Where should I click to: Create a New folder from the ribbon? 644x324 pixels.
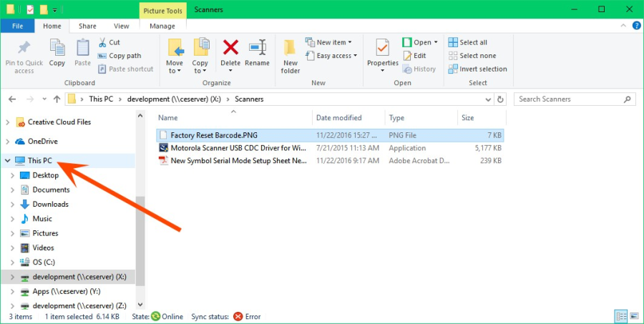[x=291, y=56]
